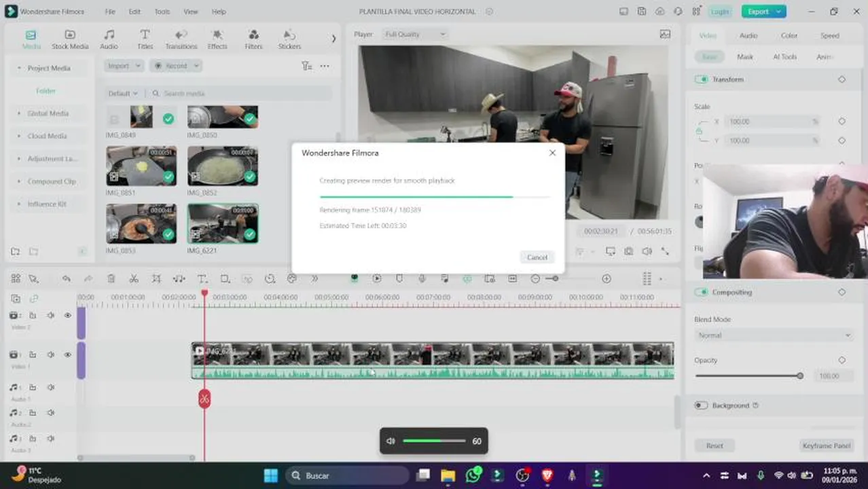Open the Filters tab

253,39
